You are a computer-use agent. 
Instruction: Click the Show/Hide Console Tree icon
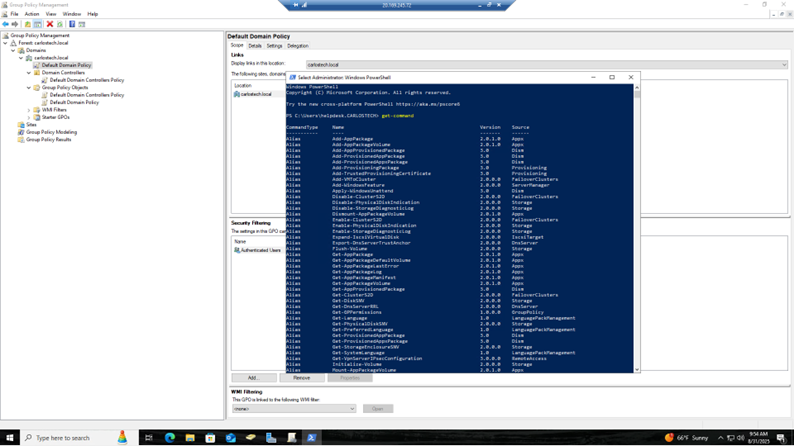click(x=38, y=24)
